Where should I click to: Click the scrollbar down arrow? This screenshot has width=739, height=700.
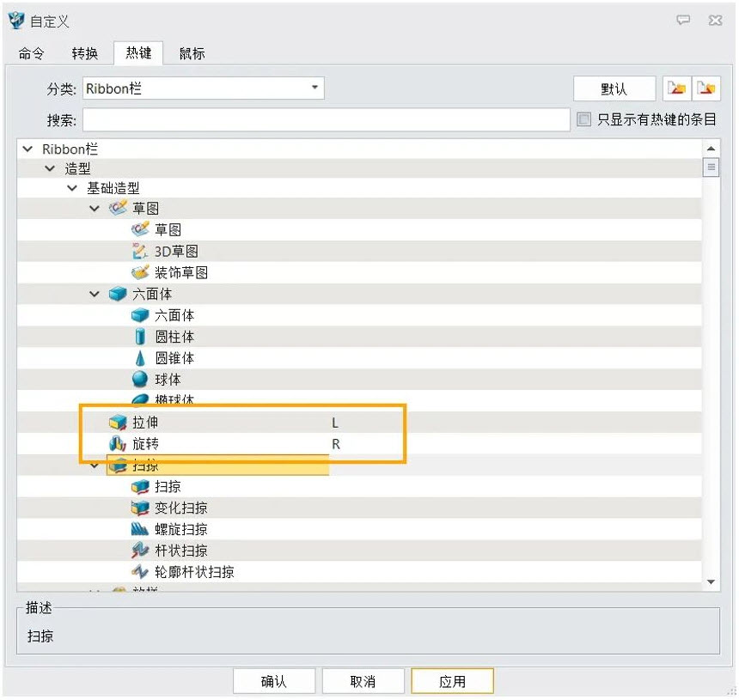point(711,582)
